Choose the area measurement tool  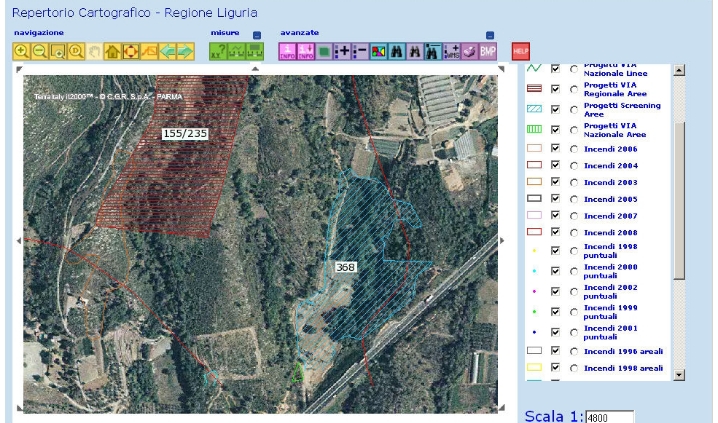point(255,51)
